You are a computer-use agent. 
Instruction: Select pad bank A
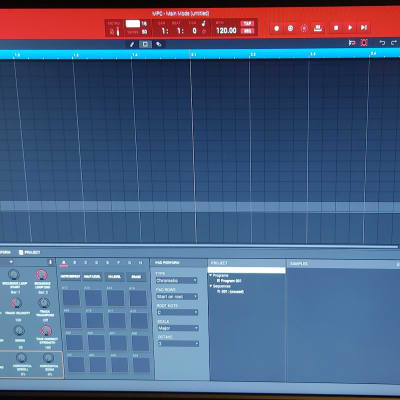(64, 263)
